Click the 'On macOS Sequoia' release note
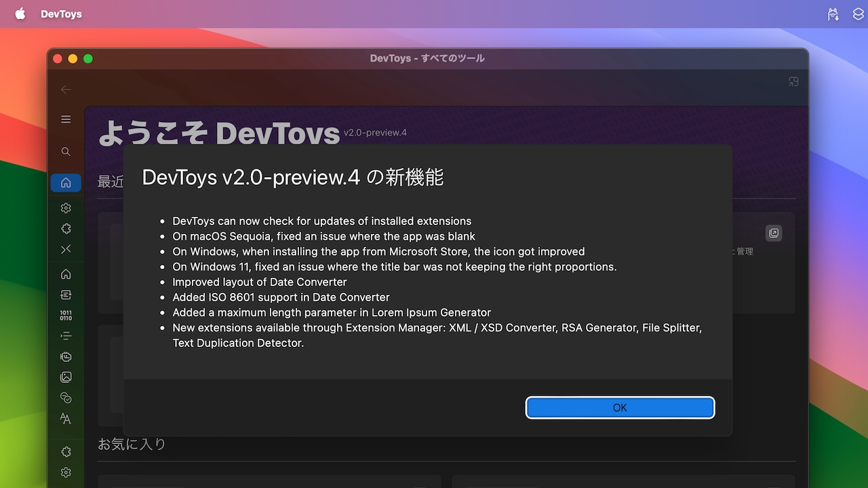Image resolution: width=868 pixels, height=488 pixels. pos(324,237)
